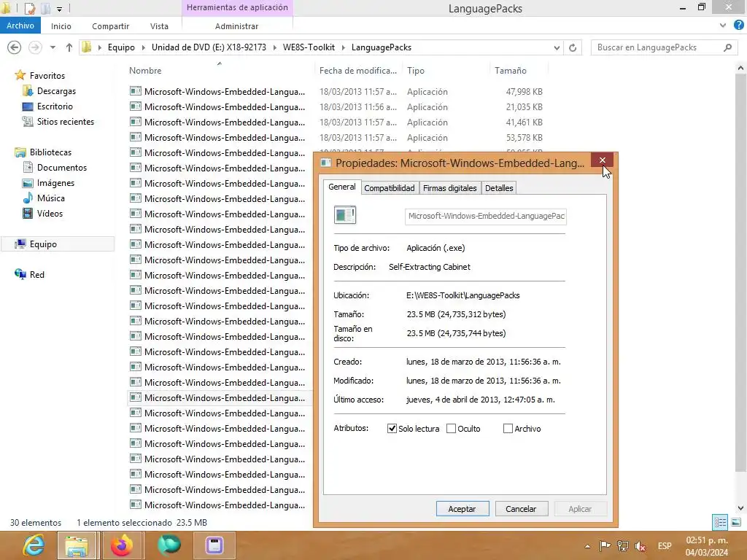The width and height of the screenshot is (747, 560).
Task: Open recent locations dropdown arrow
Action: tap(53, 47)
